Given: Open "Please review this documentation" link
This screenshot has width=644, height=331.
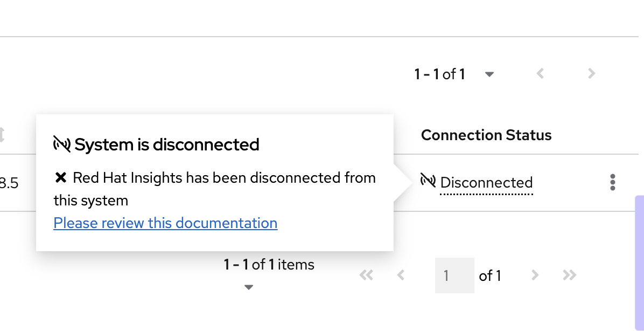Looking at the screenshot, I should (x=165, y=223).
